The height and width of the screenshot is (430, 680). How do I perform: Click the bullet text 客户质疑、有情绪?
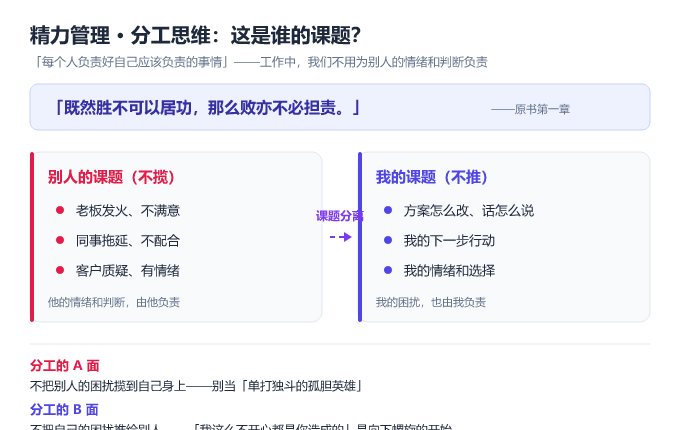(128, 271)
